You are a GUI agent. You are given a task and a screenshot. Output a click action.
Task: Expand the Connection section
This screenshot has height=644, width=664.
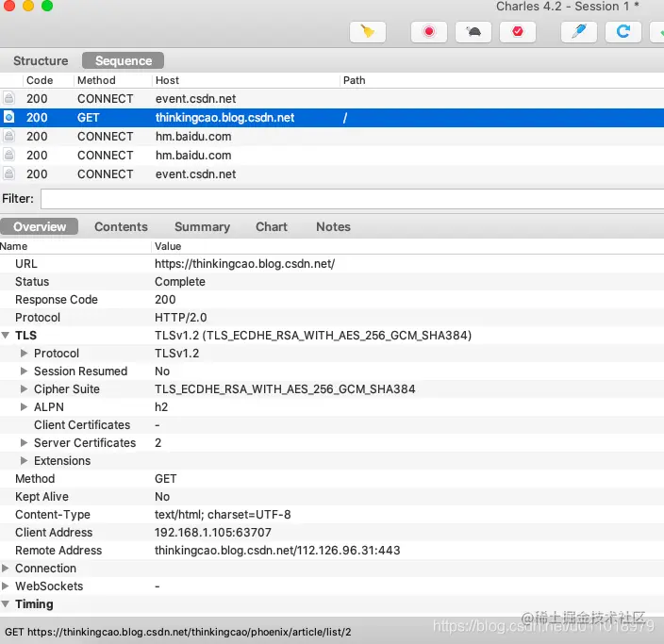point(6,569)
